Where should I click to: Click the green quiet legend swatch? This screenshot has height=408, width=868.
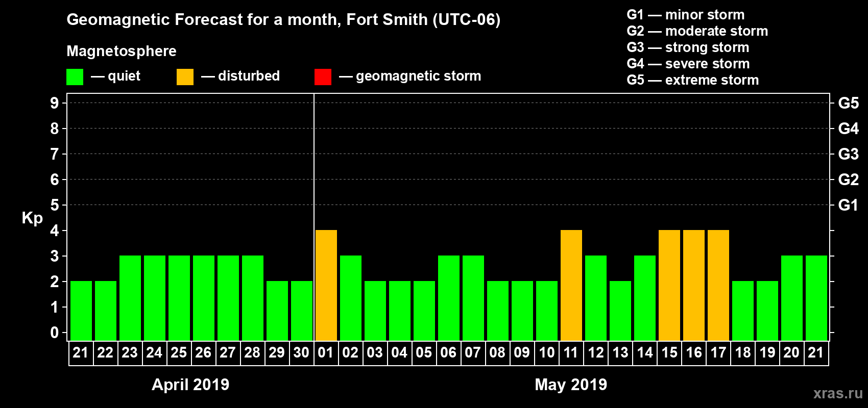tap(75, 77)
